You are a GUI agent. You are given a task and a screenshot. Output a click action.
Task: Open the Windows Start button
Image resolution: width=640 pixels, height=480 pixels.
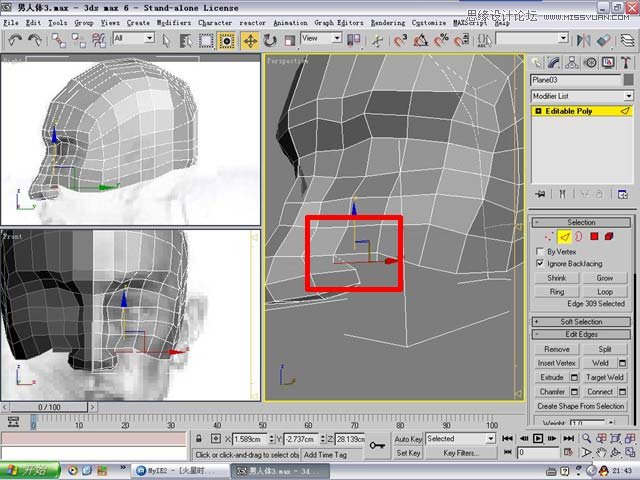29,471
